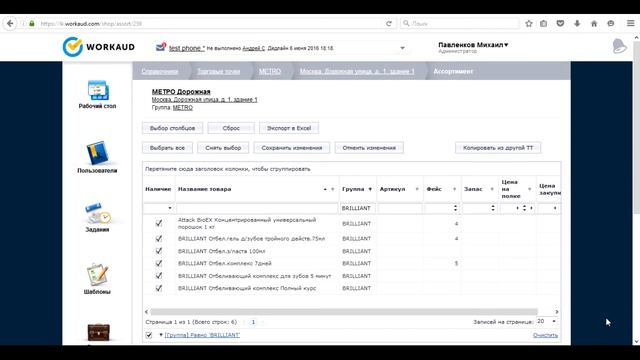Screen dimensions: 640x360
Task: Click the Снять выбор button
Action: [x=223, y=148]
